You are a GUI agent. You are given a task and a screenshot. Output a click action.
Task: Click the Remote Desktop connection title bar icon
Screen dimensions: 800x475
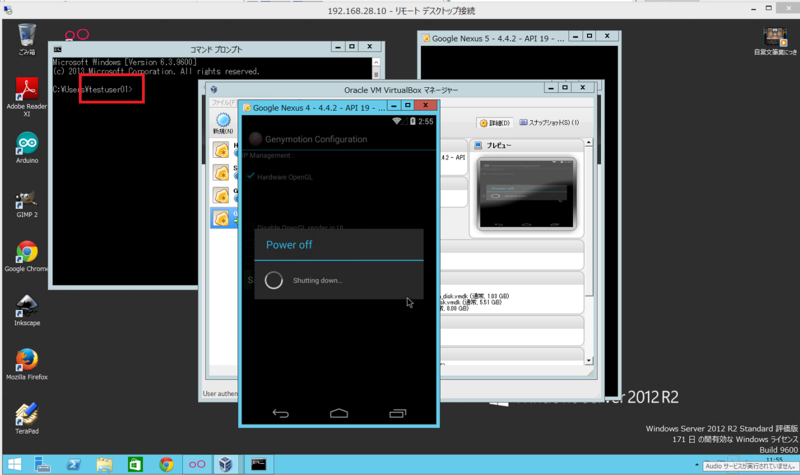(x=8, y=10)
